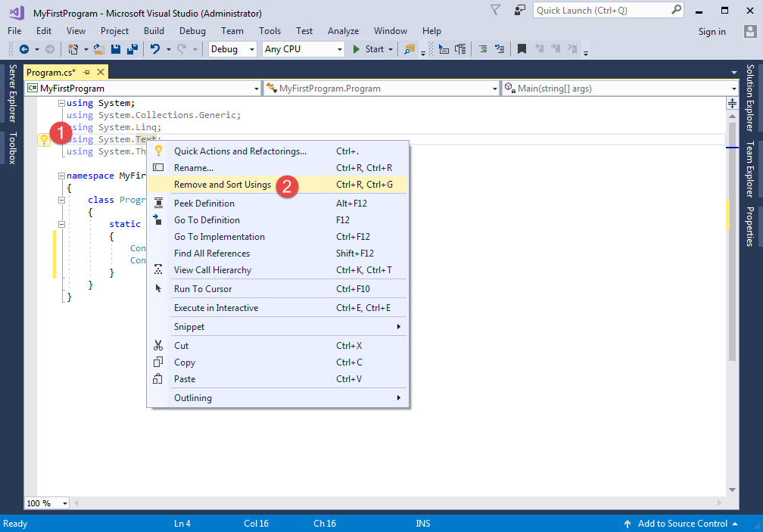Open the Server Explorer side tab

(13, 93)
